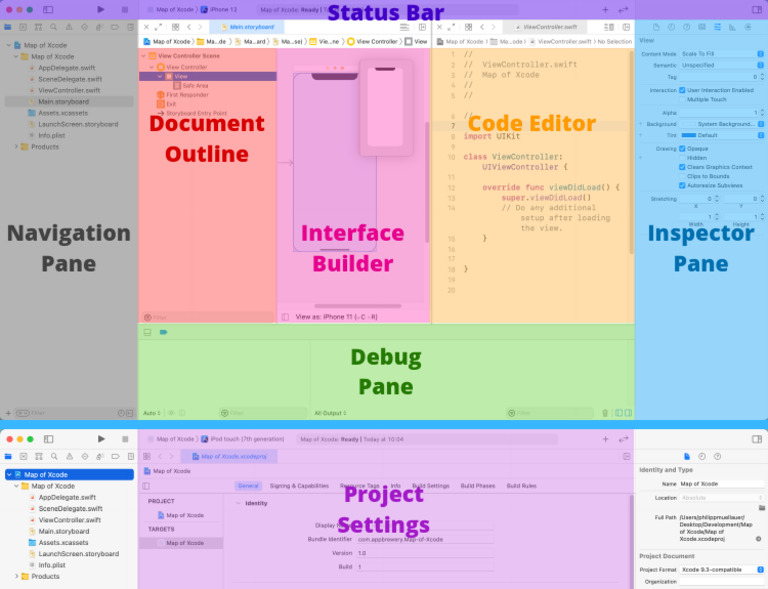This screenshot has width=768, height=589.
Task: Click the Bundle Identifier field in project settings
Action: 425,539
